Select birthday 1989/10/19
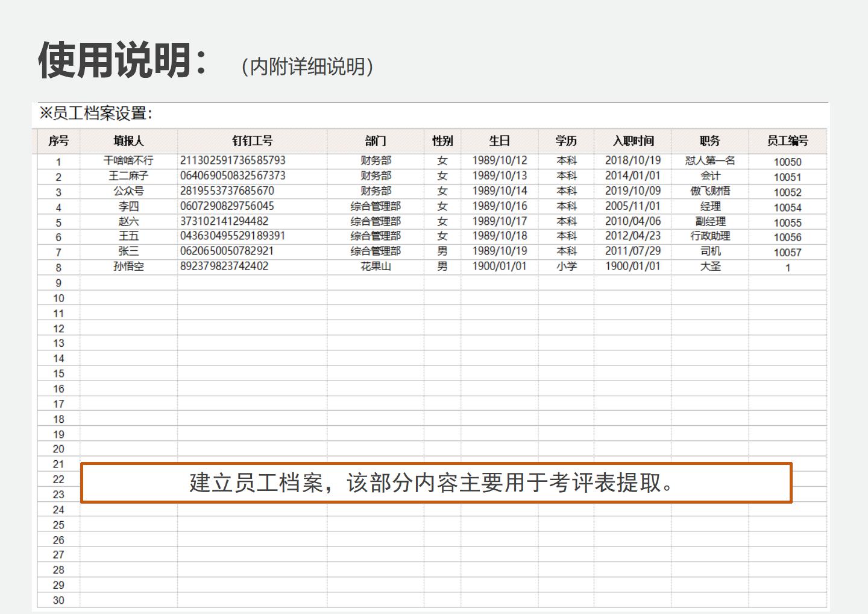The image size is (868, 614). coord(500,251)
